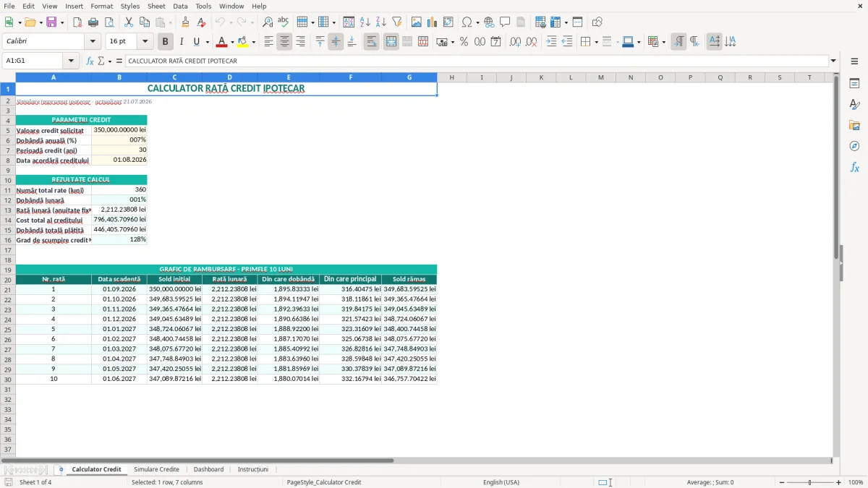
Task: Toggle Align Left
Action: pos(268,42)
